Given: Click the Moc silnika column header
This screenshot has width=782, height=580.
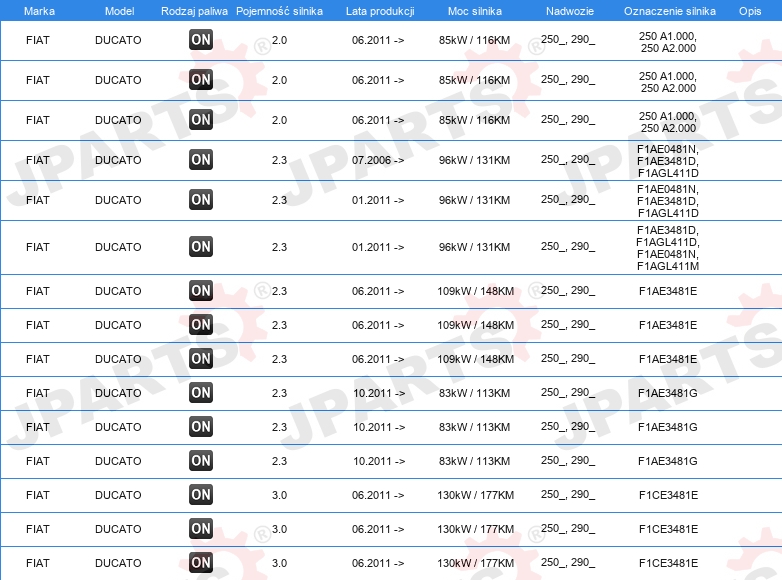Looking at the screenshot, I should coord(475,11).
